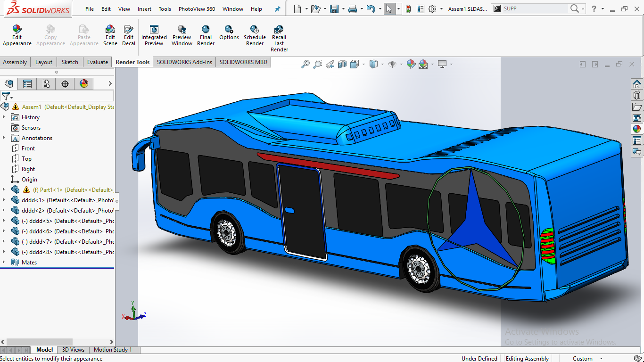This screenshot has height=362, width=644.
Task: Open the PhotoView 360 menu
Action: (x=197, y=9)
